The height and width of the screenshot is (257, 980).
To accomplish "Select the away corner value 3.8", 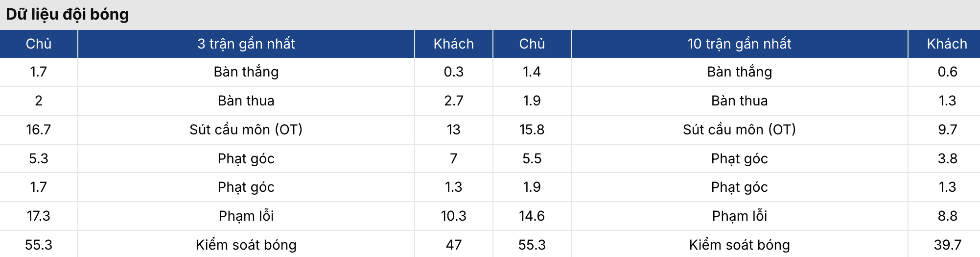I will [947, 158].
